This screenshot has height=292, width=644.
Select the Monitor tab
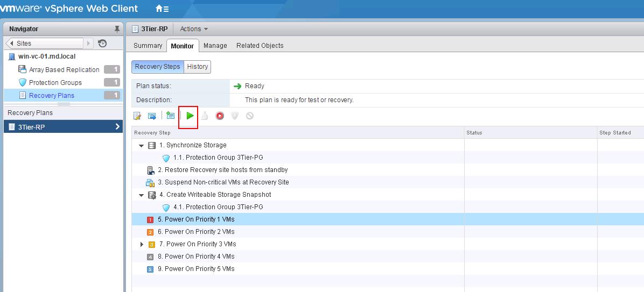(183, 46)
